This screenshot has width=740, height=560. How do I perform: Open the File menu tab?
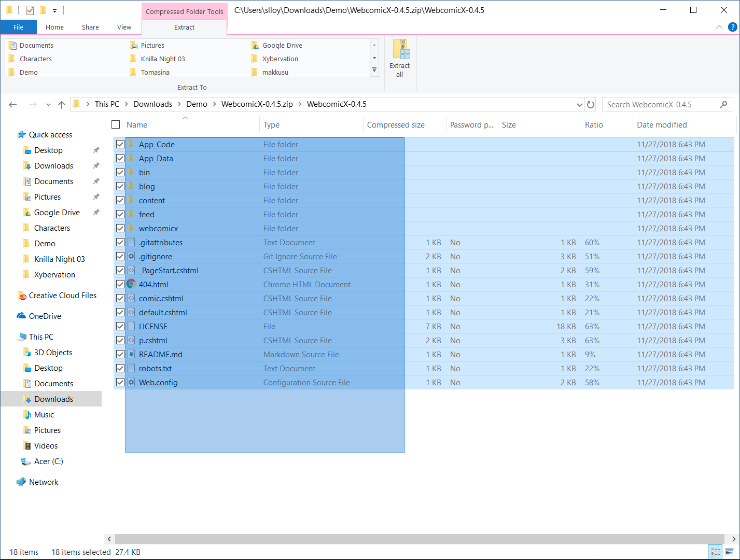click(x=19, y=27)
